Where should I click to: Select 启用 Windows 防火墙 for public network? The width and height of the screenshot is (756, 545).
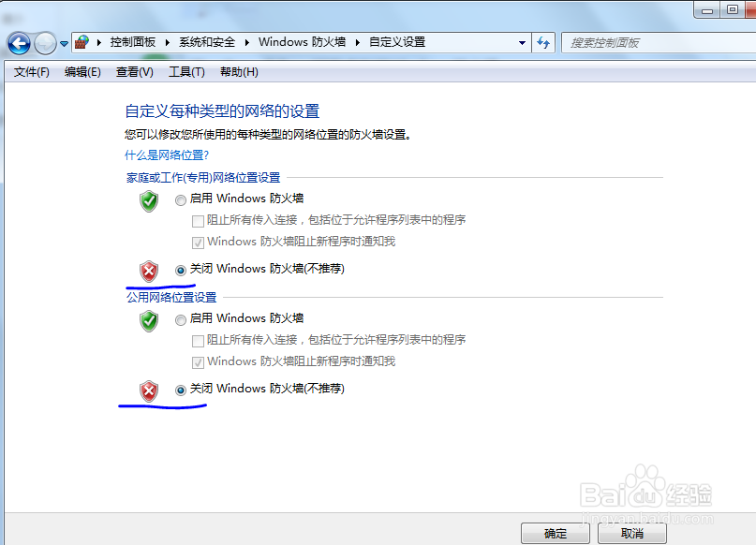tap(180, 320)
